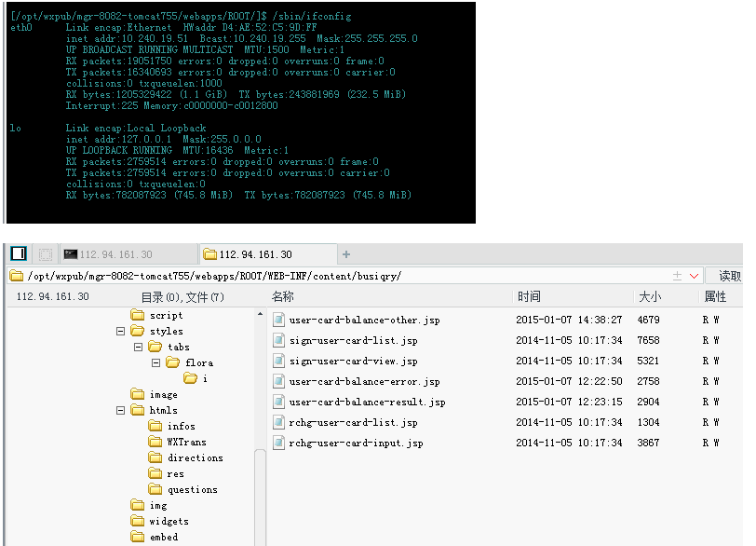Screen dimensions: 756x546
Task: Select file icon of sign-user-card-list.jsp
Action: coord(278,340)
